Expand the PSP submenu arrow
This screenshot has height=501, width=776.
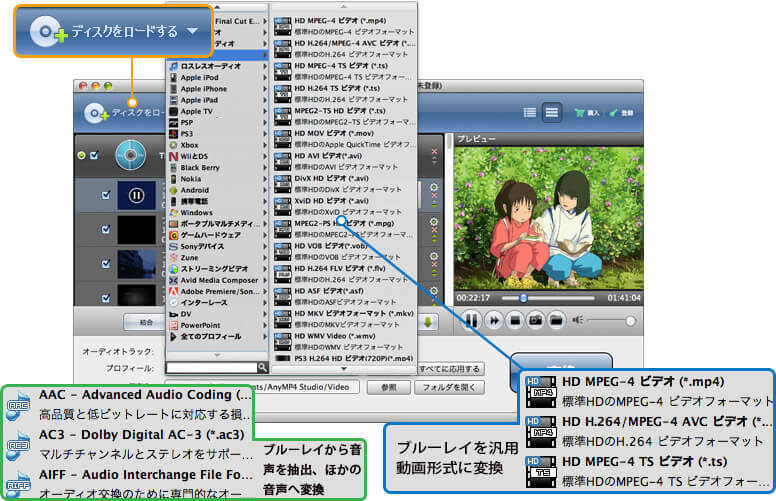point(265,123)
